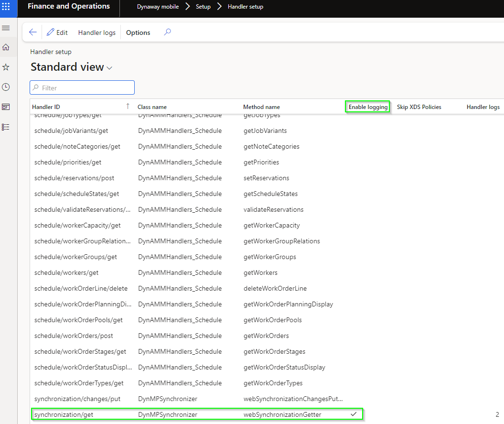Expand the Standard view dropdown

[x=109, y=67]
